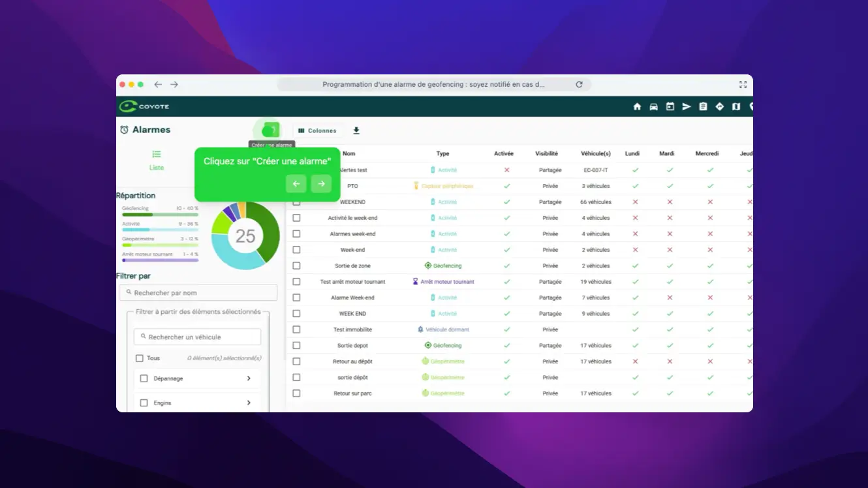868x488 pixels.
Task: Click the Arrêt moteur tournant type label
Action: pos(447,282)
